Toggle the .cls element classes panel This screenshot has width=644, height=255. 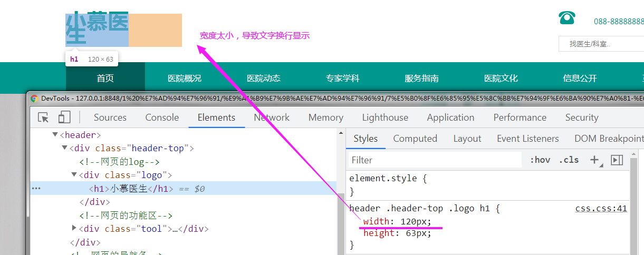click(569, 160)
